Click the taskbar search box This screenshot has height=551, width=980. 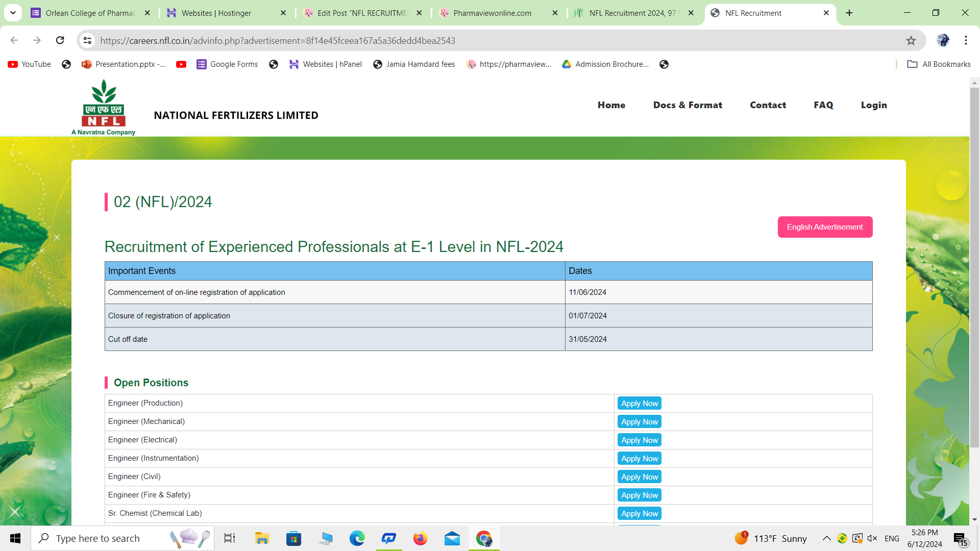(122, 538)
